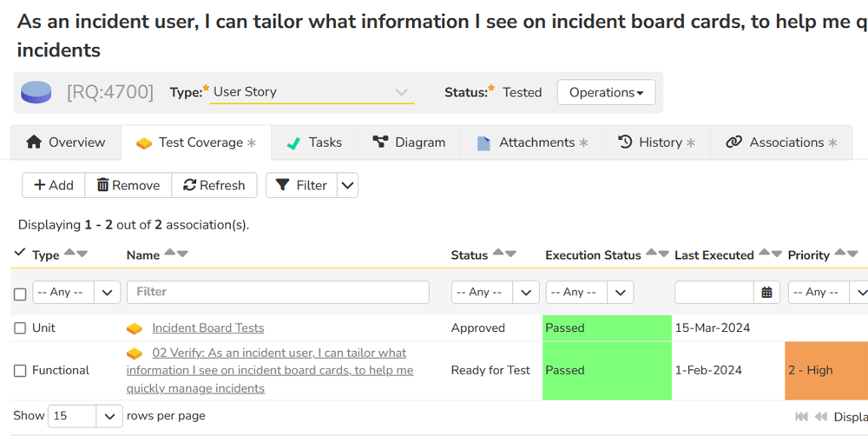
Task: Sort Type column ascending using up arrow
Action: pos(70,254)
